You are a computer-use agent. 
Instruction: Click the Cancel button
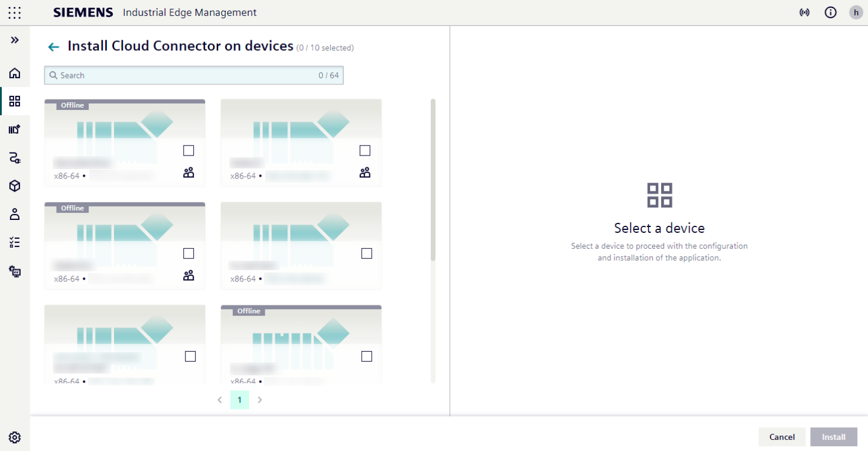[x=782, y=437]
